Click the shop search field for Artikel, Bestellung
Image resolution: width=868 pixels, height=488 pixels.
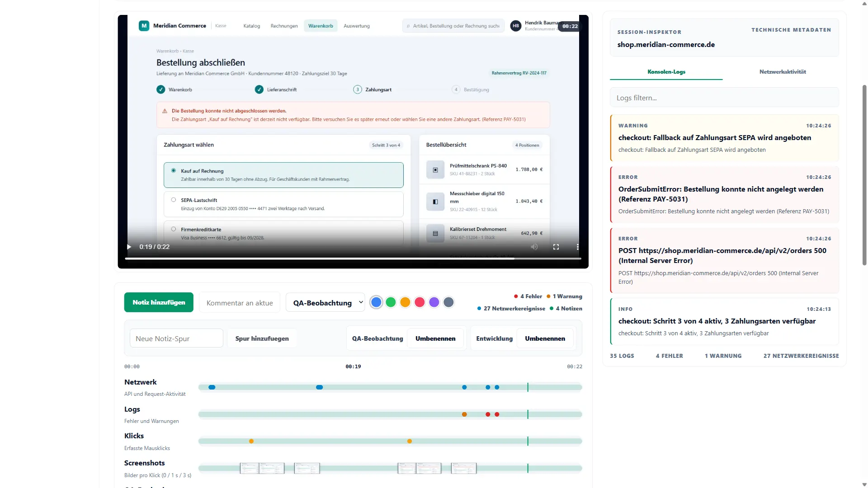coord(453,26)
